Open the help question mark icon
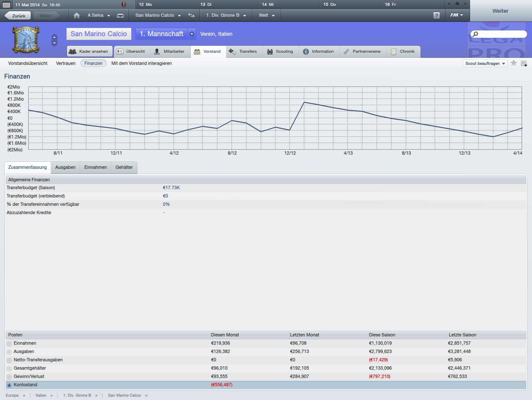 coord(436,15)
